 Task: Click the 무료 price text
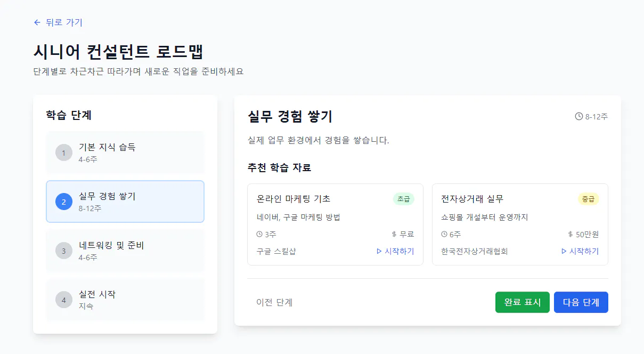(x=407, y=234)
